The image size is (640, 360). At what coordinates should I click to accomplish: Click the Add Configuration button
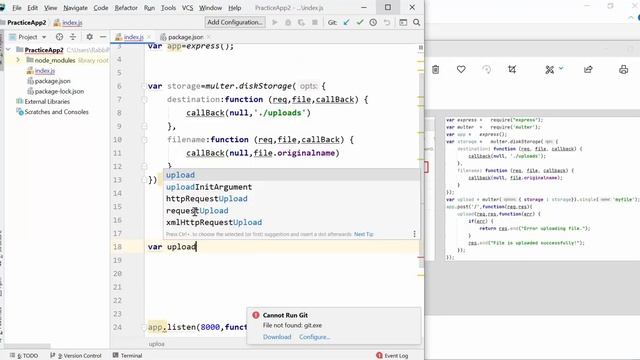[235, 22]
